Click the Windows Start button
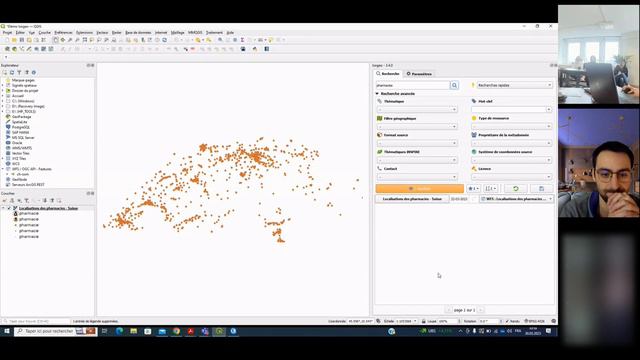 coord(7,331)
